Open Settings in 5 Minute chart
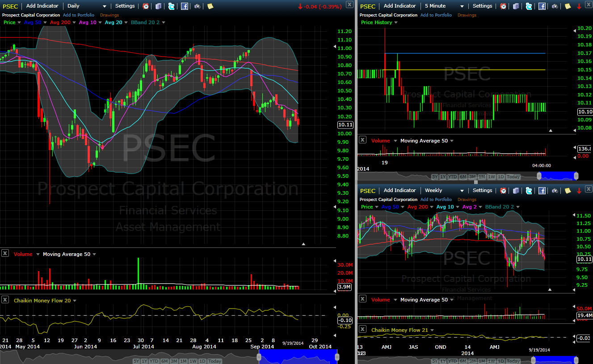 pyautogui.click(x=482, y=6)
